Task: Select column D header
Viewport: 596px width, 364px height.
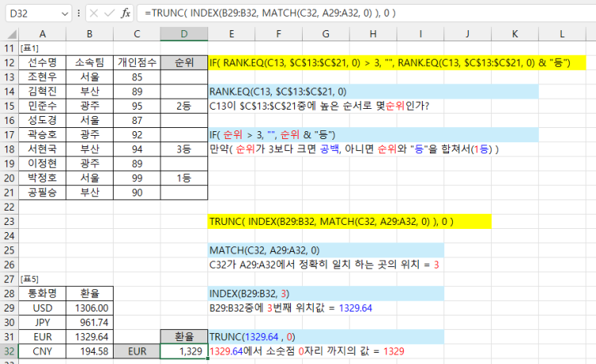Action: point(184,33)
